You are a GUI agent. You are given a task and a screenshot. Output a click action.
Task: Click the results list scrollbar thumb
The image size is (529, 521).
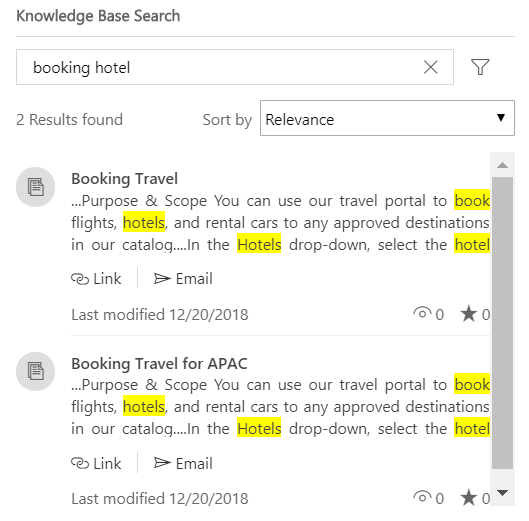click(x=502, y=323)
